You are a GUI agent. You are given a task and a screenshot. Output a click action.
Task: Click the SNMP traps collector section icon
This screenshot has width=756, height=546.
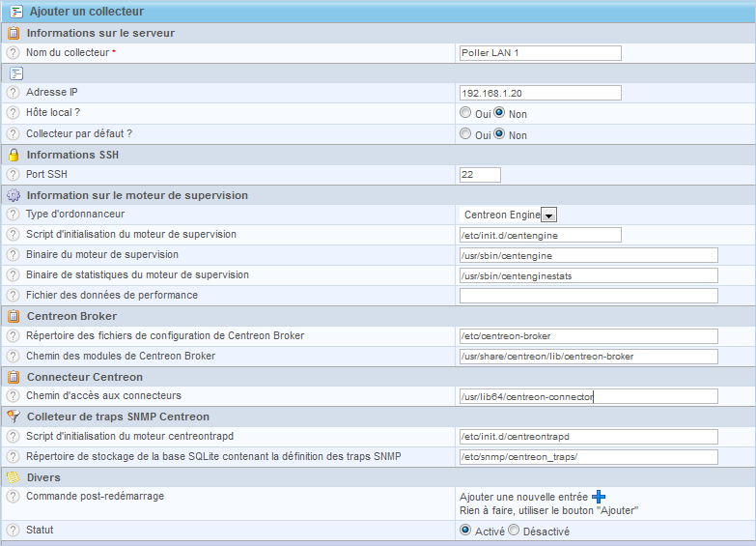[14, 417]
